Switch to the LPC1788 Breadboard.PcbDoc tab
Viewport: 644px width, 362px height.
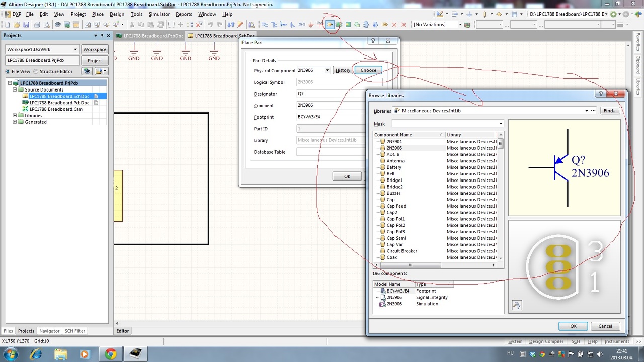click(x=149, y=36)
